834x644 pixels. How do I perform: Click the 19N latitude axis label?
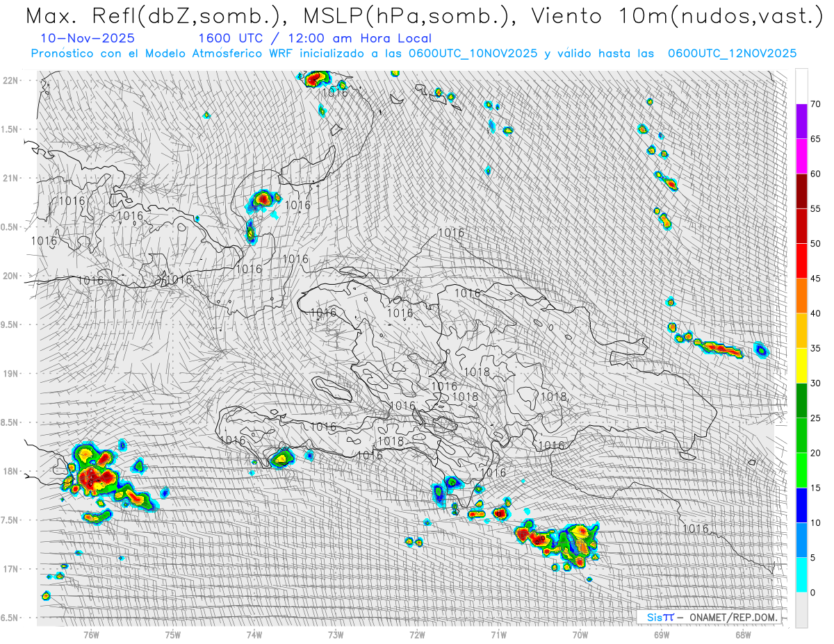pyautogui.click(x=11, y=373)
